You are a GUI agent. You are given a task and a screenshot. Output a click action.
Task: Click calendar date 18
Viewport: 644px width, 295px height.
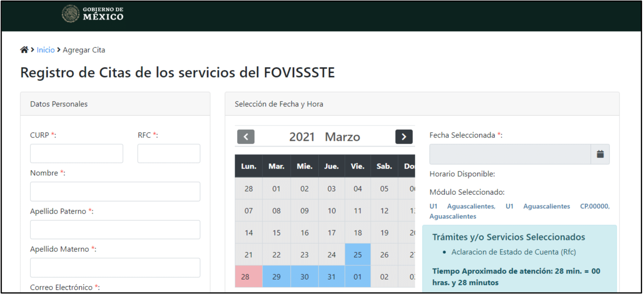pos(358,232)
